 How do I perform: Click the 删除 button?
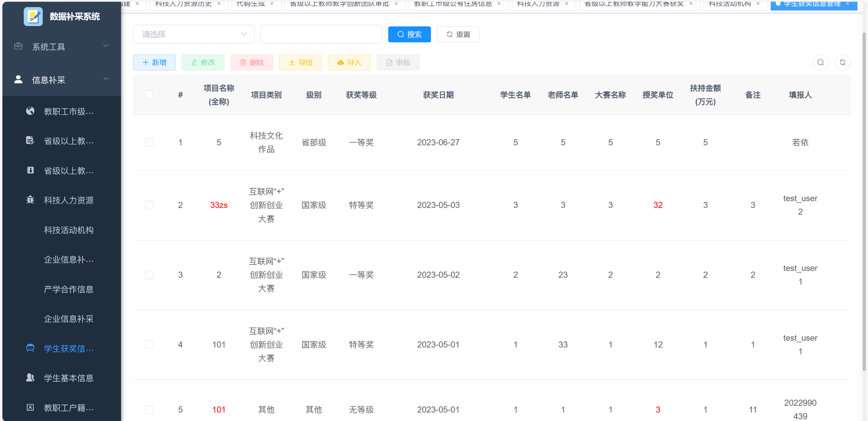pos(252,63)
